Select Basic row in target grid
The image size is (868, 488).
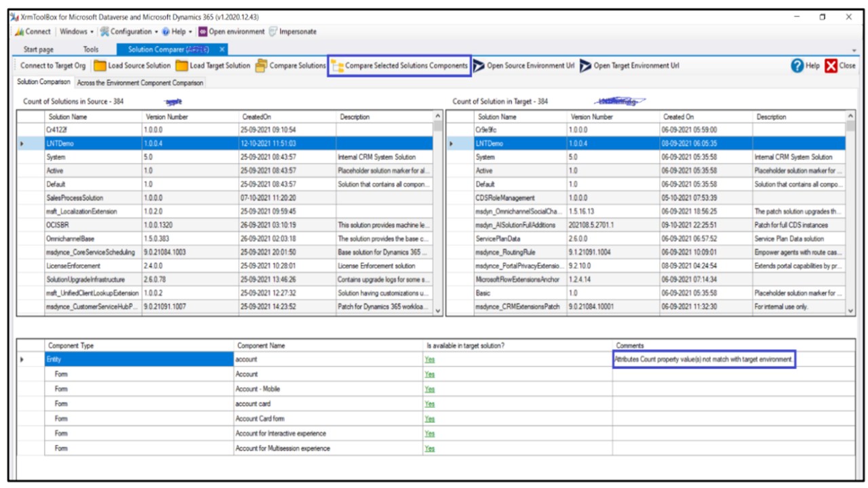point(646,293)
